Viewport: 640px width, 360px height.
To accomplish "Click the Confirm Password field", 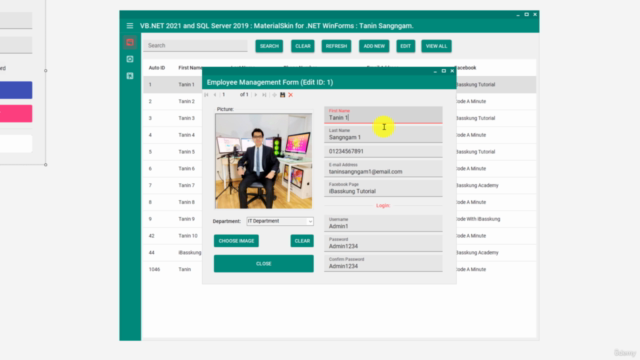I will (x=383, y=264).
